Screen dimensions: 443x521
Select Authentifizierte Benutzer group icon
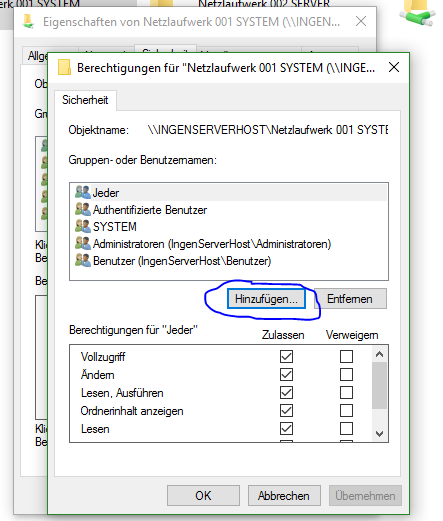click(83, 209)
